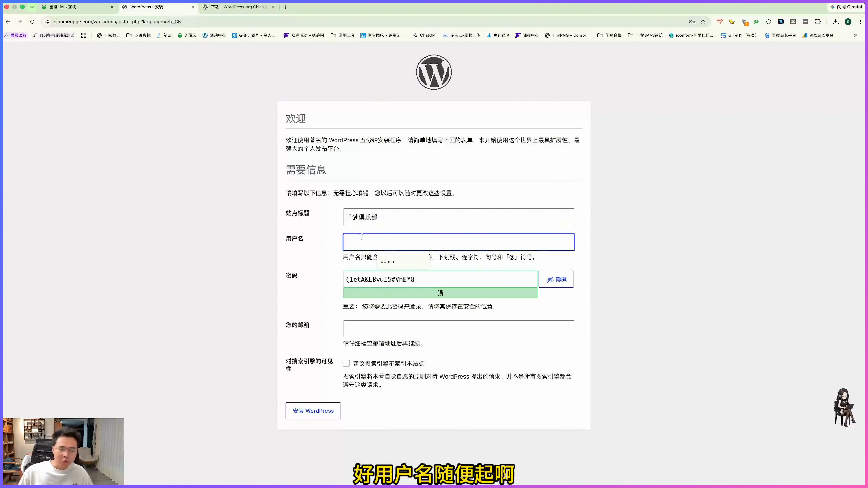Open the 闲鱼合集 bookmark folder

coord(609,35)
